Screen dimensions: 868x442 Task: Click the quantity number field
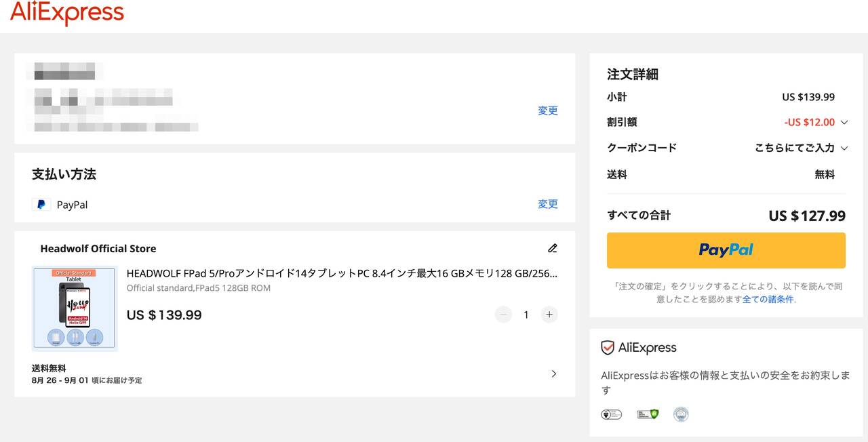click(526, 315)
